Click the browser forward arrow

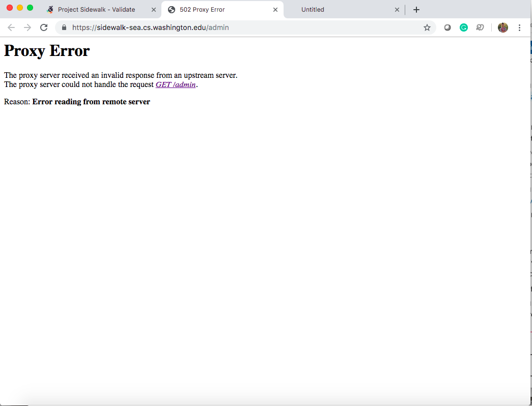point(27,27)
